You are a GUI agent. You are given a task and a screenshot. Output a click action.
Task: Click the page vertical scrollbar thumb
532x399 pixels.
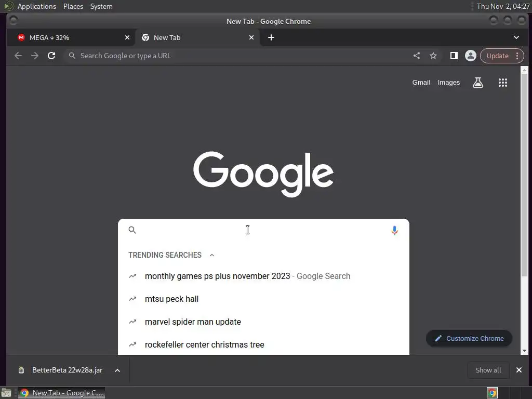[x=524, y=175]
